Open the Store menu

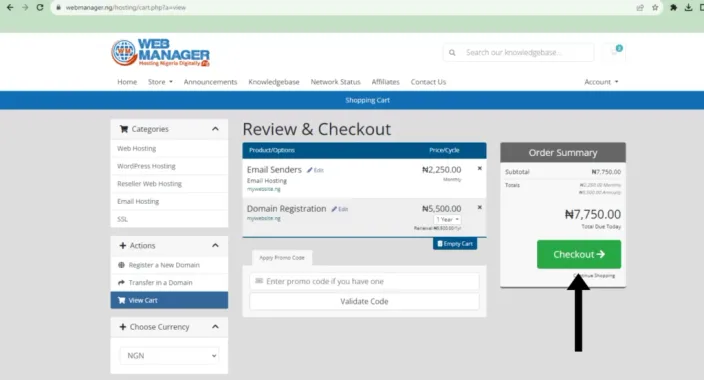[160, 82]
